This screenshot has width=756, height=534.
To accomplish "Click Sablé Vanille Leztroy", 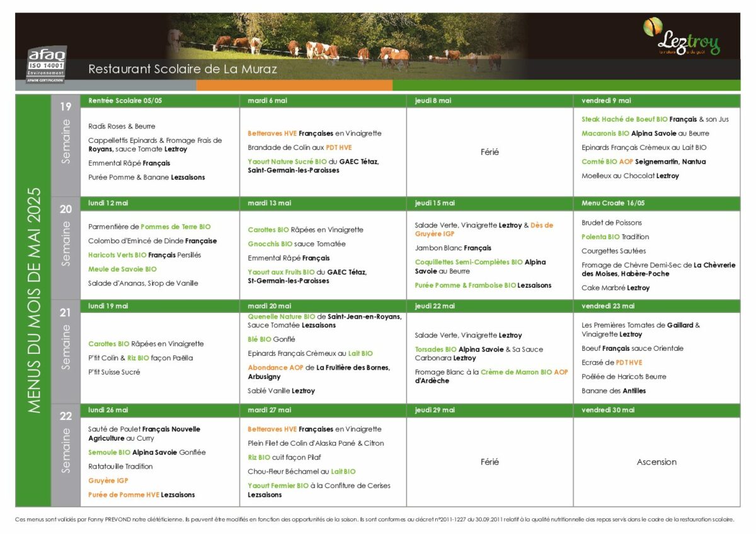I will click(281, 391).
